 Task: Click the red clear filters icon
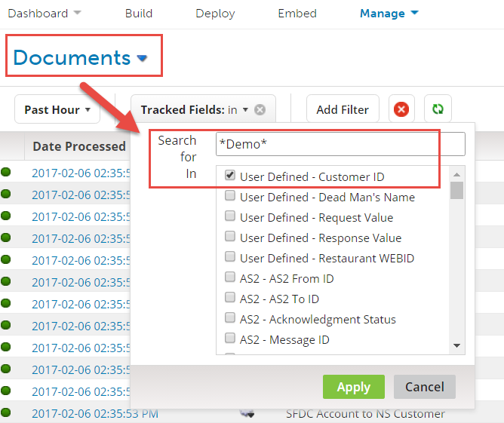tap(401, 109)
